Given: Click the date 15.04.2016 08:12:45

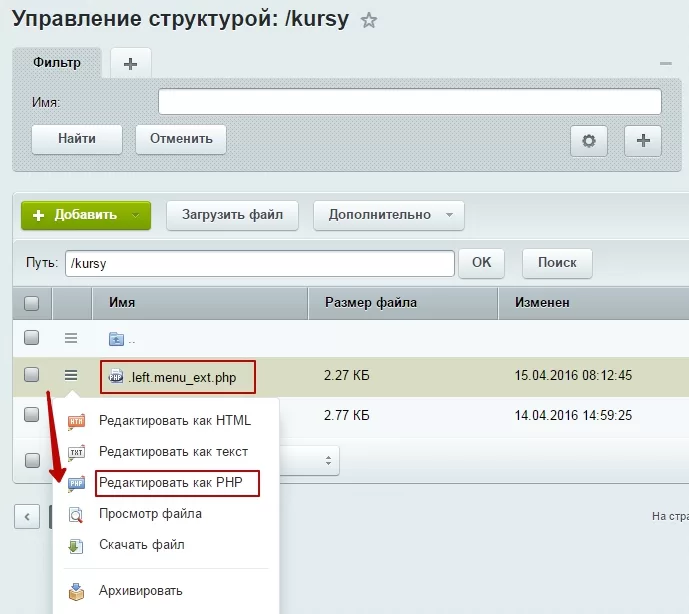Looking at the screenshot, I should pyautogui.click(x=573, y=375).
